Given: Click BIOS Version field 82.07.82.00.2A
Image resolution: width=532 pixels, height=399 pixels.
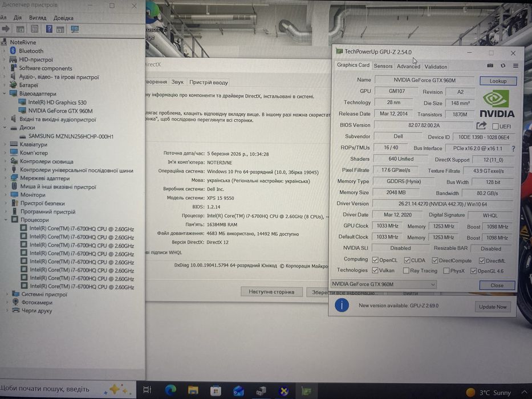Looking at the screenshot, I should (424, 125).
